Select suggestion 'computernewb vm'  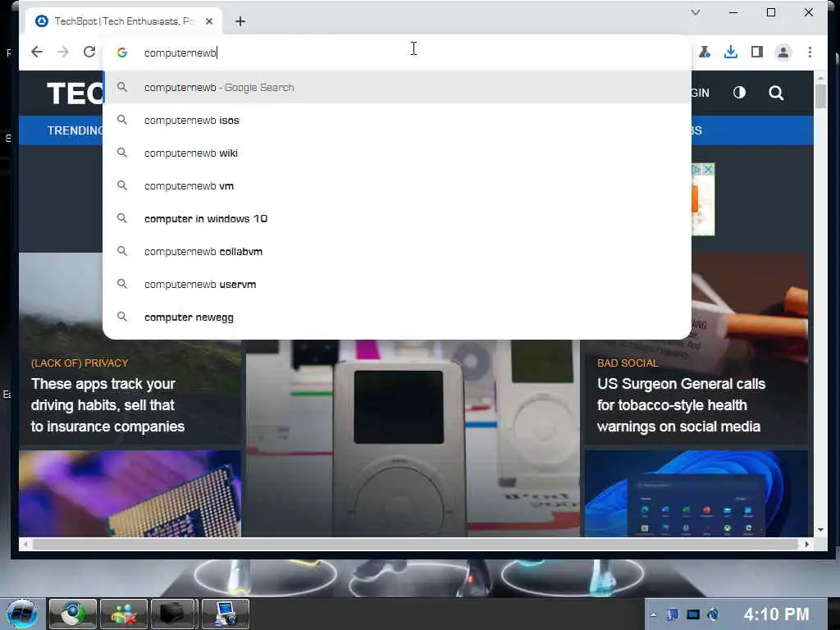(397, 186)
